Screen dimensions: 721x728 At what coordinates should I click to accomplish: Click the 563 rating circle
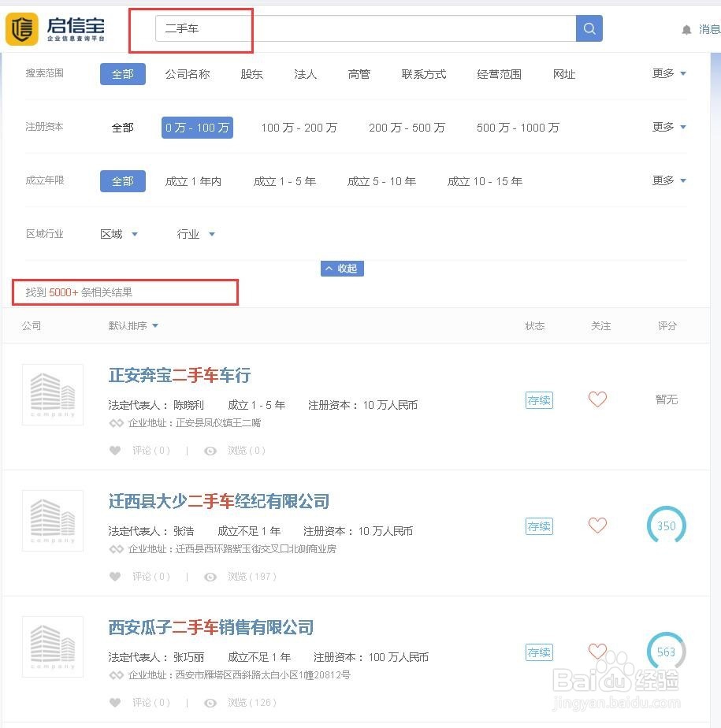coord(666,652)
